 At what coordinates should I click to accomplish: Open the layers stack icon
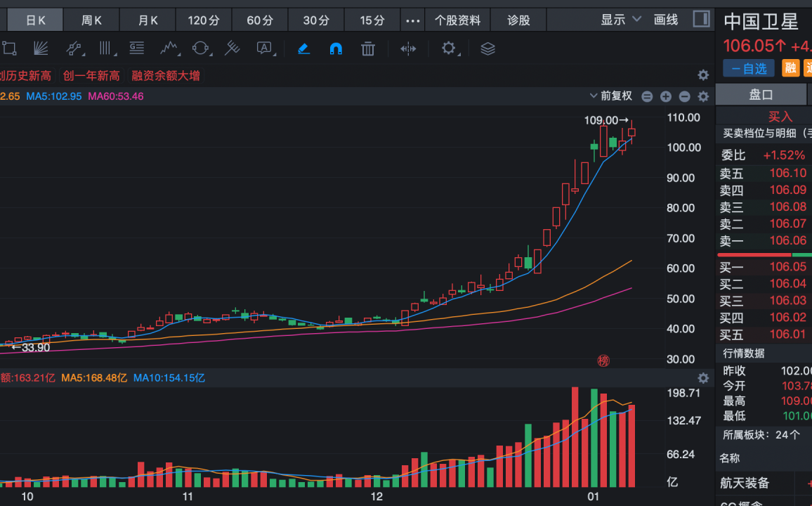pos(487,48)
